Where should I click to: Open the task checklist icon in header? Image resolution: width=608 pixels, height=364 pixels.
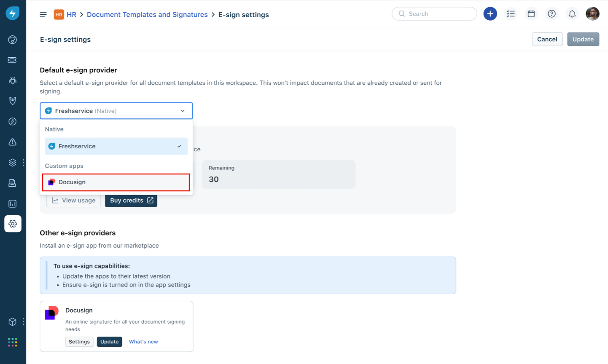(511, 14)
